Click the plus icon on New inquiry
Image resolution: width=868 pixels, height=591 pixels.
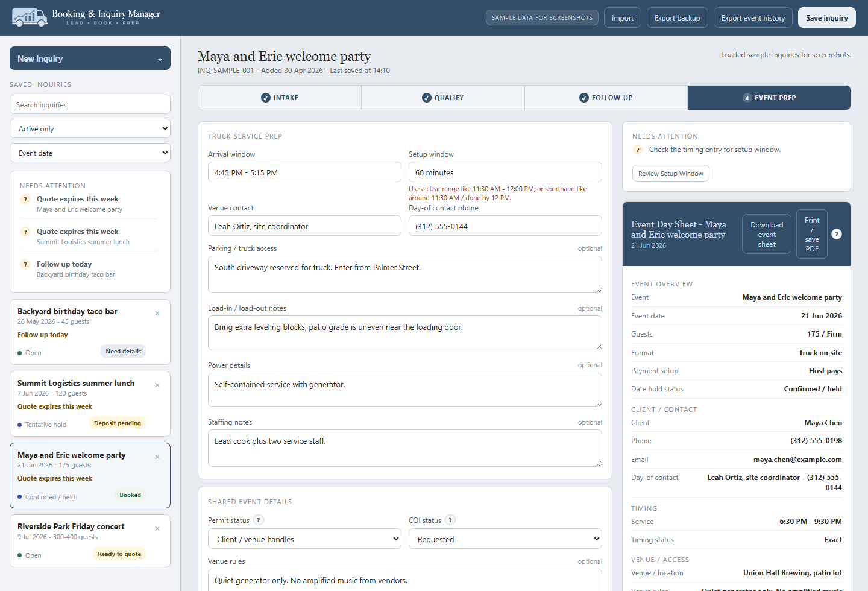[160, 59]
